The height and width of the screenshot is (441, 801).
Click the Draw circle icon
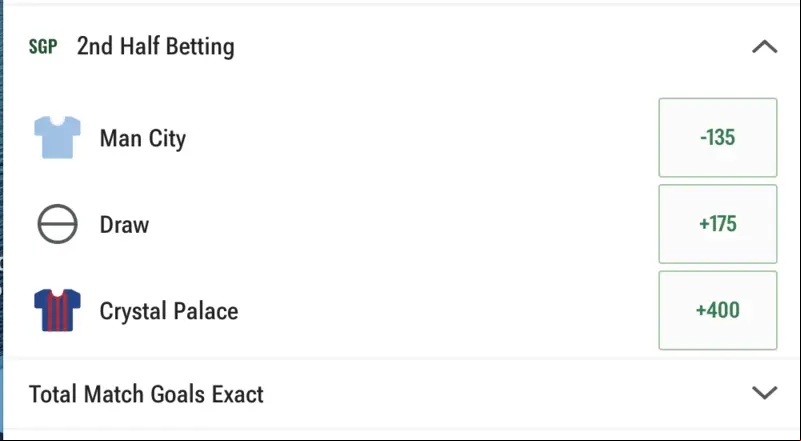coord(58,224)
